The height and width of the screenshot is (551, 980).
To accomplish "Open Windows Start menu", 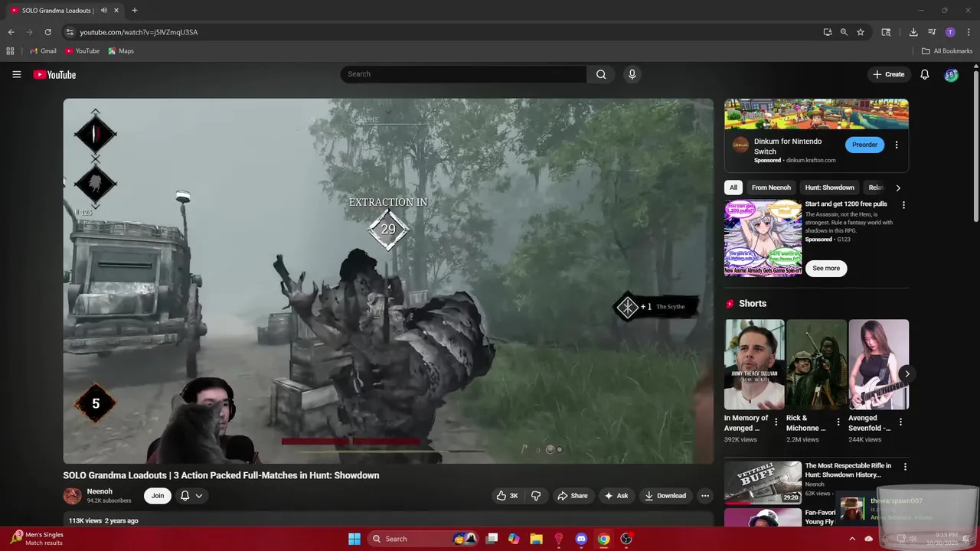I will click(354, 539).
